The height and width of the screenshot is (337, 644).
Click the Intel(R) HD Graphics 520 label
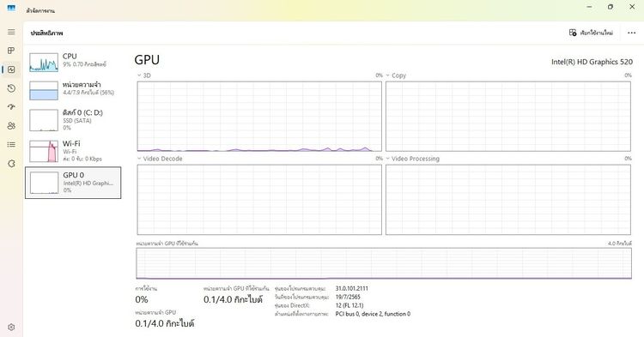(592, 62)
